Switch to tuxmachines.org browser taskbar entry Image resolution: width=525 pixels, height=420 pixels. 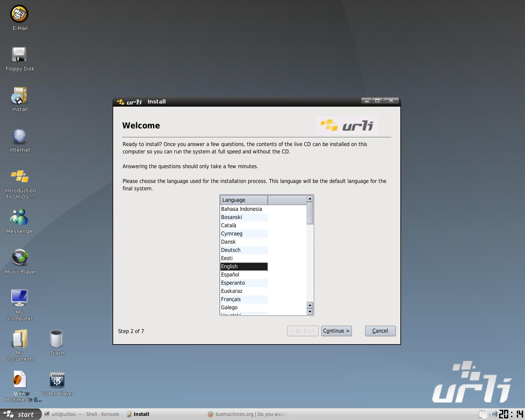pos(247,414)
